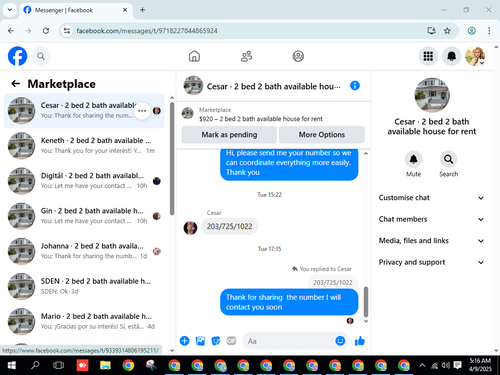Mute this conversation bell icon

[x=413, y=159]
